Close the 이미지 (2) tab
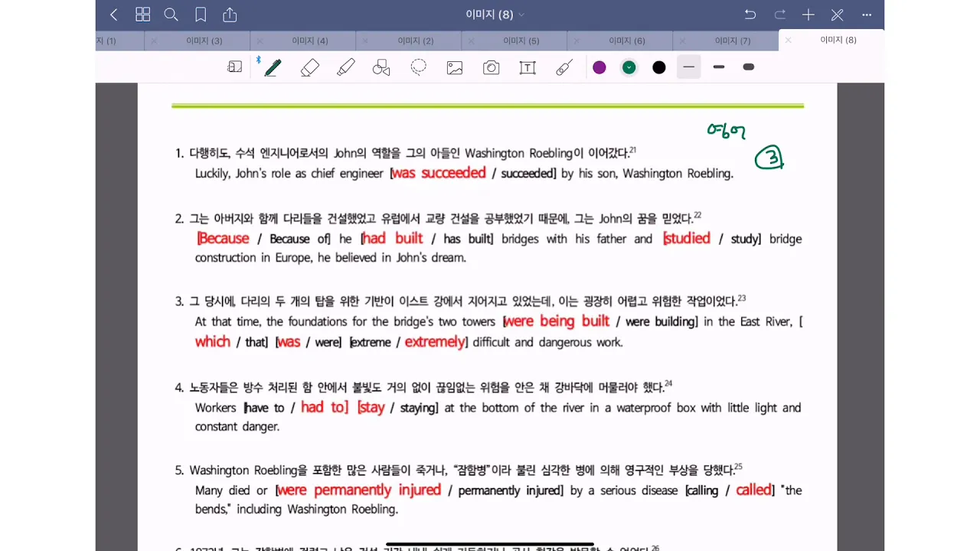This screenshot has width=980, height=551. coord(365,41)
